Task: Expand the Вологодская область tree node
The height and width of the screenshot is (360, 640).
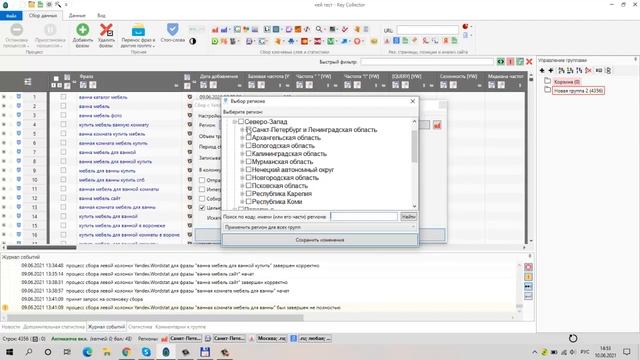Action: coord(242,146)
